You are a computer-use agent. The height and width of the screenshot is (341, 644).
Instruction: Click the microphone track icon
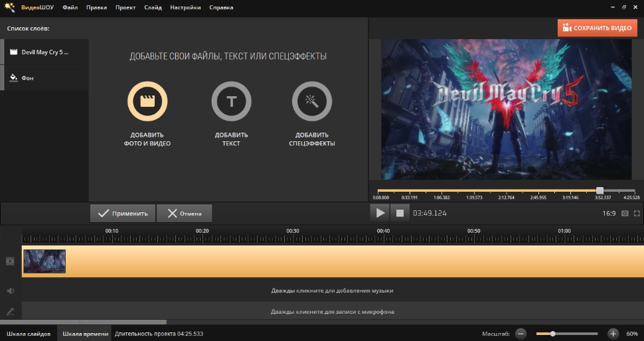[10, 312]
